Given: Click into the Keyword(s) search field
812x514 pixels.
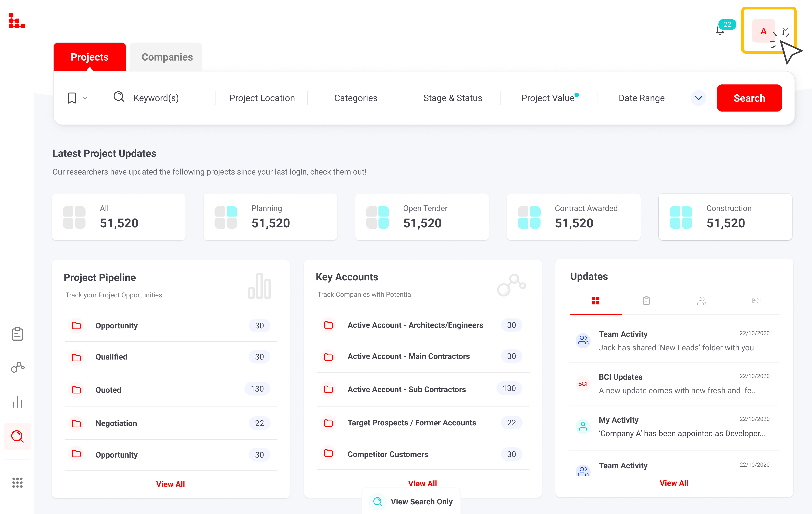Looking at the screenshot, I should [x=156, y=98].
